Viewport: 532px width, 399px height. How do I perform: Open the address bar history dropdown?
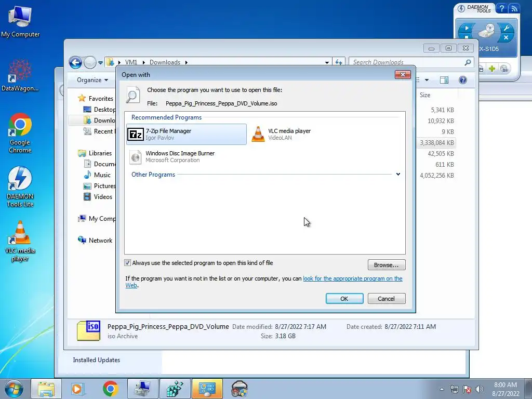327,62
